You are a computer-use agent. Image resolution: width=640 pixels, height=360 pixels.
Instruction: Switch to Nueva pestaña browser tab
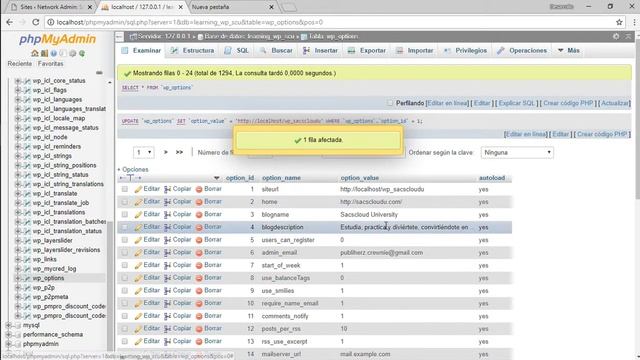point(233,7)
